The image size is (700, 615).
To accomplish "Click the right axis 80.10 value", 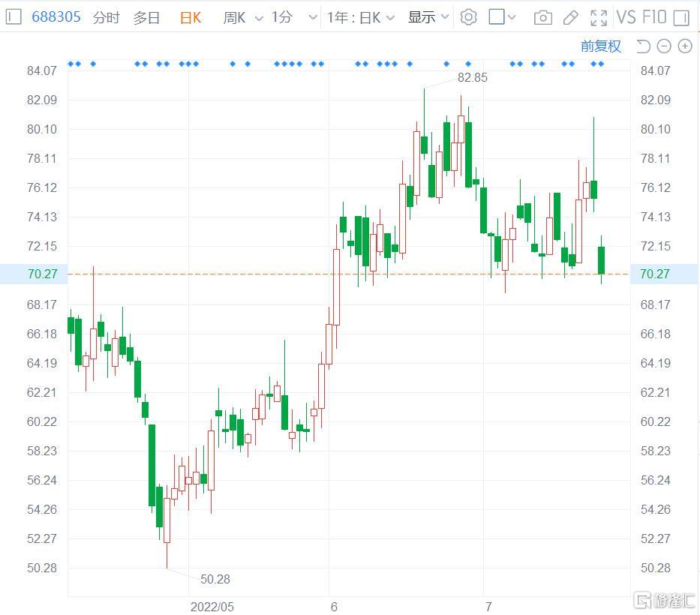I will point(655,129).
